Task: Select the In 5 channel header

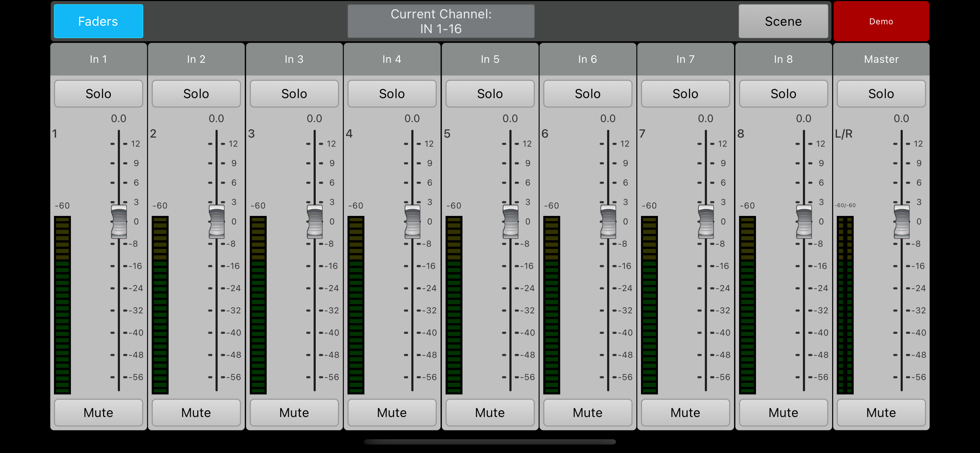Action: [x=490, y=59]
